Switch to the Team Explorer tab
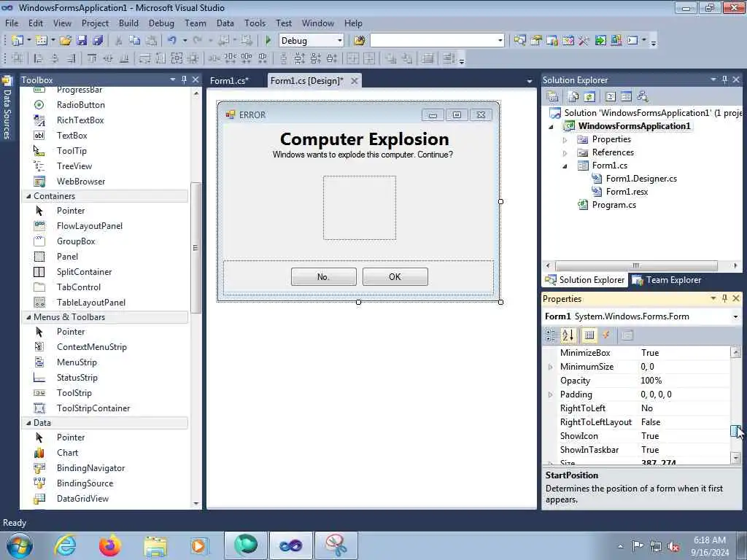Screen dimensions: 747x560 (667, 280)
